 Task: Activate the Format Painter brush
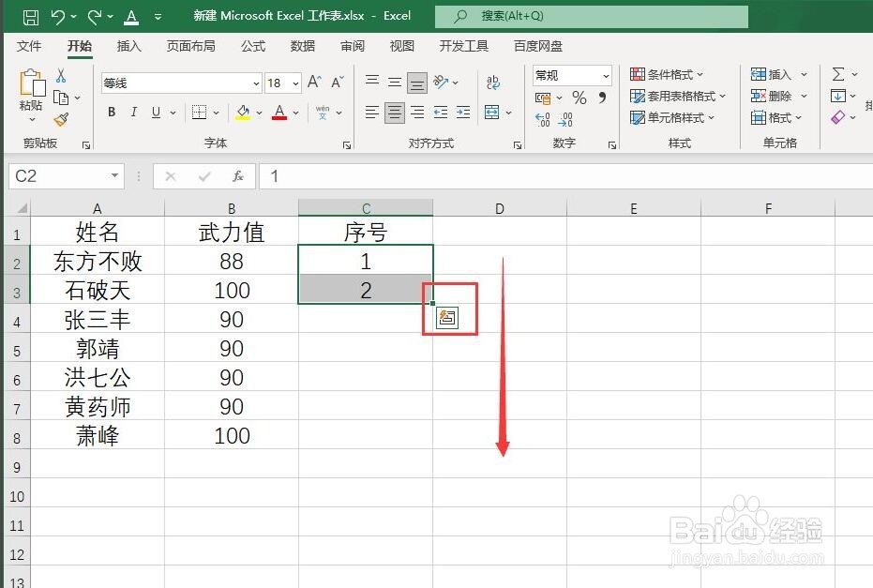61,118
